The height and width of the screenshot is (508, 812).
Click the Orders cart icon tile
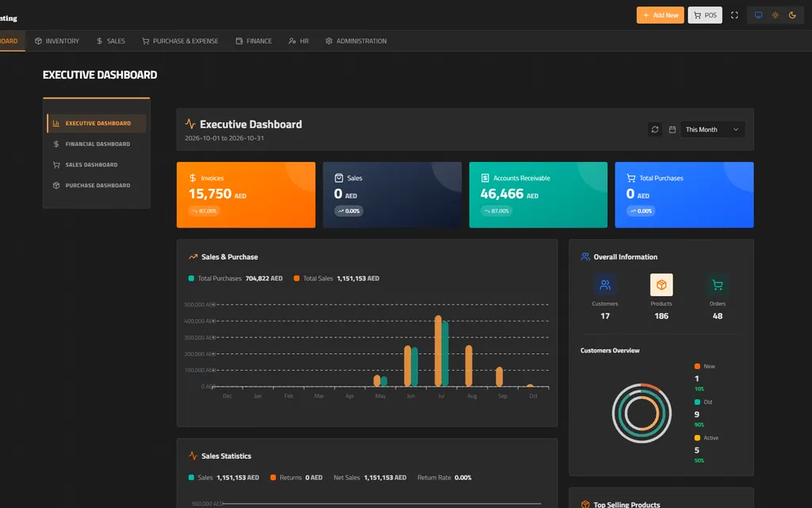point(717,285)
